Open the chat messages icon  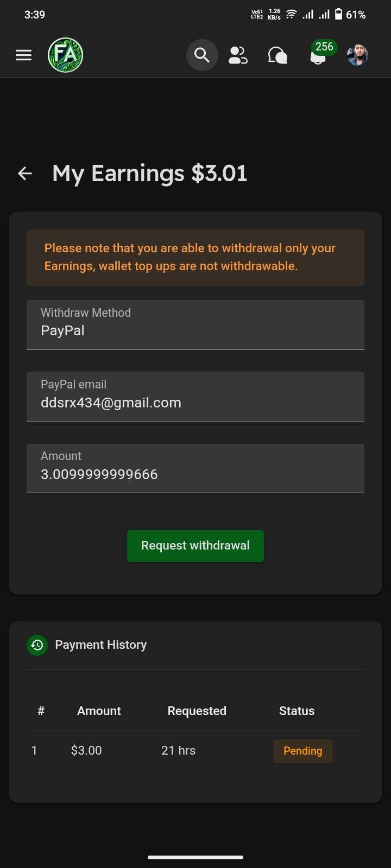coord(278,55)
